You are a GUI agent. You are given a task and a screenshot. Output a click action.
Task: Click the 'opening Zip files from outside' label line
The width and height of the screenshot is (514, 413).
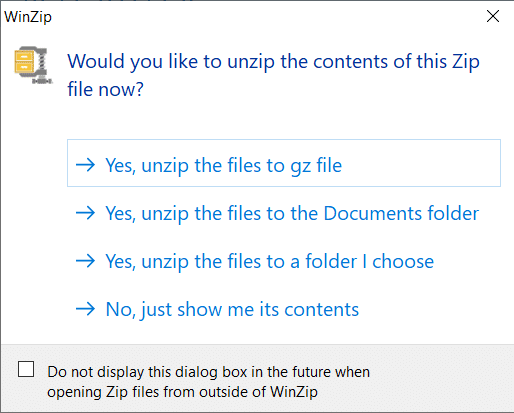182,392
